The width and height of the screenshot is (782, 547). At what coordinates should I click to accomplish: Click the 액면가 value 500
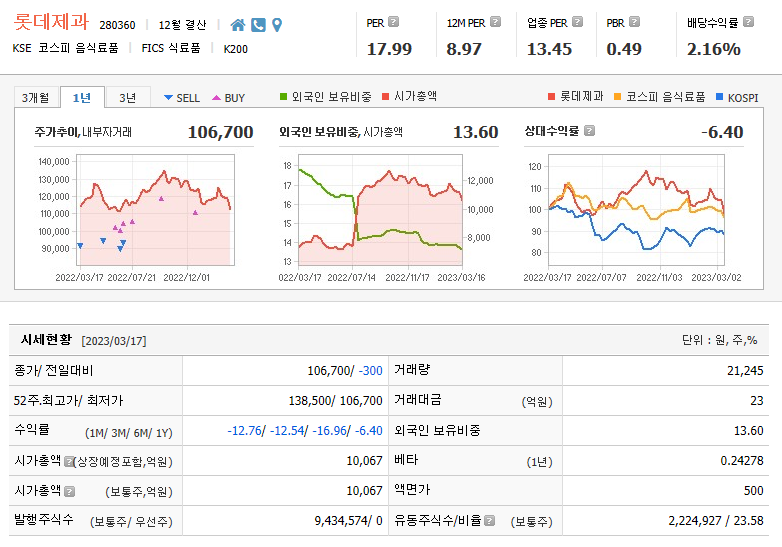[x=754, y=491]
